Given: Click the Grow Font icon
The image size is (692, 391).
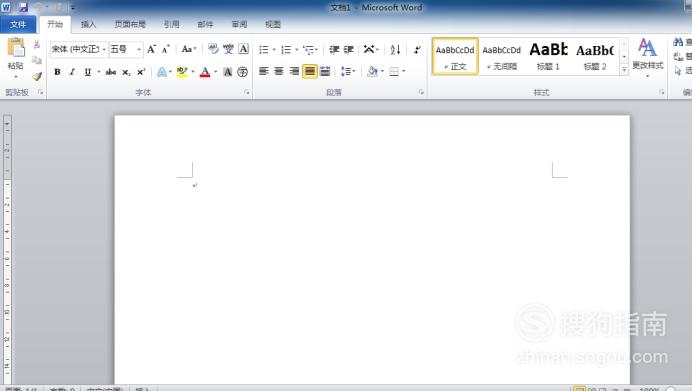Looking at the screenshot, I should 151,49.
